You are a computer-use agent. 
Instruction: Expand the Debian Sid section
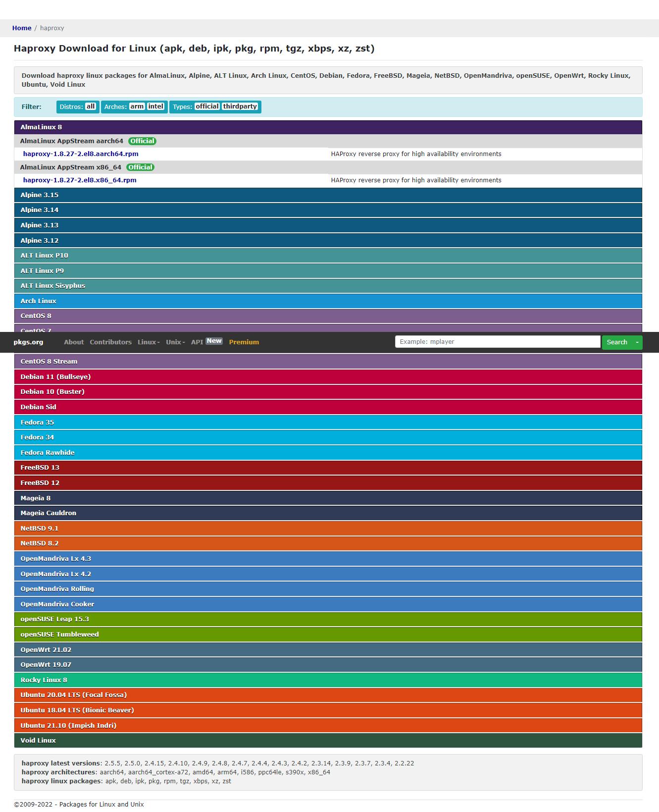(328, 407)
